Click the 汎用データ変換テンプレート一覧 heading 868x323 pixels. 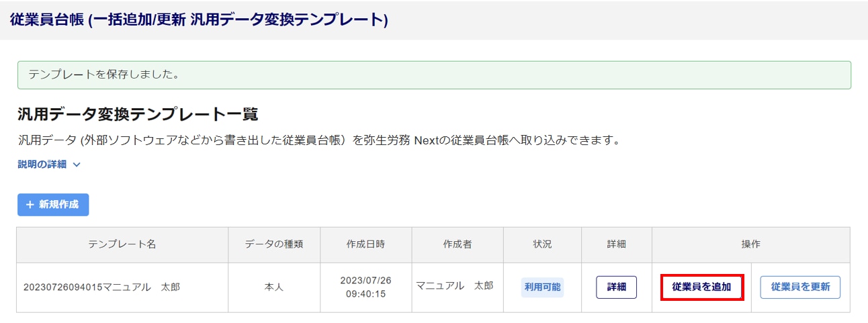(x=138, y=114)
